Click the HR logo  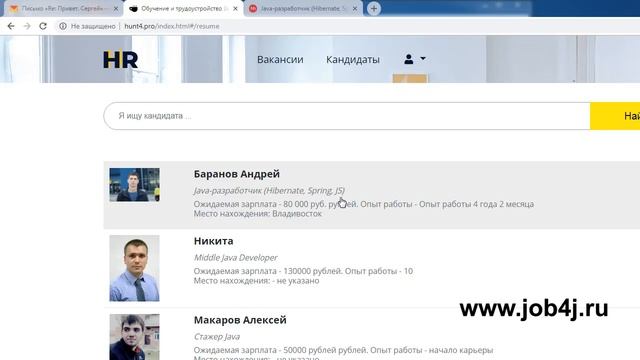pos(120,60)
